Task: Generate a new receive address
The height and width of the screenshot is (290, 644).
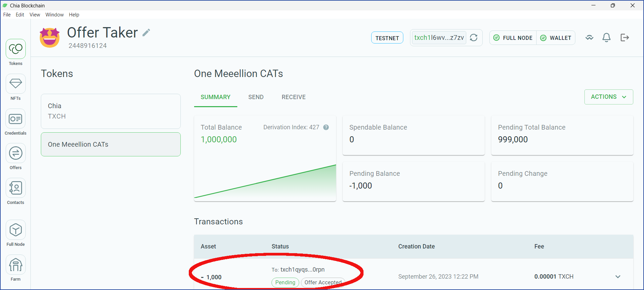Action: [x=474, y=38]
